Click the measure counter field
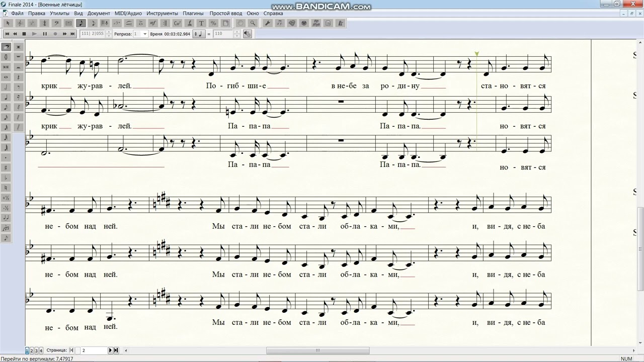Image resolution: width=644 pixels, height=362 pixels. [x=92, y=34]
